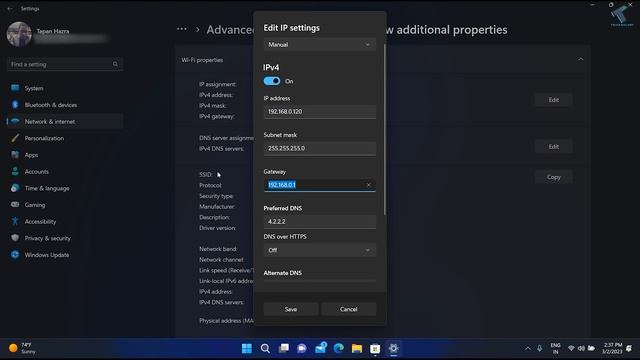Open Microsoft Store from taskbar
This screenshot has height=360, width=640.
point(375,348)
